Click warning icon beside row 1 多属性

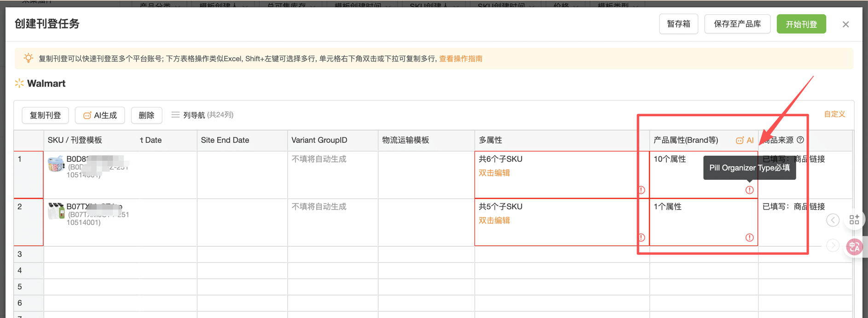pos(642,190)
